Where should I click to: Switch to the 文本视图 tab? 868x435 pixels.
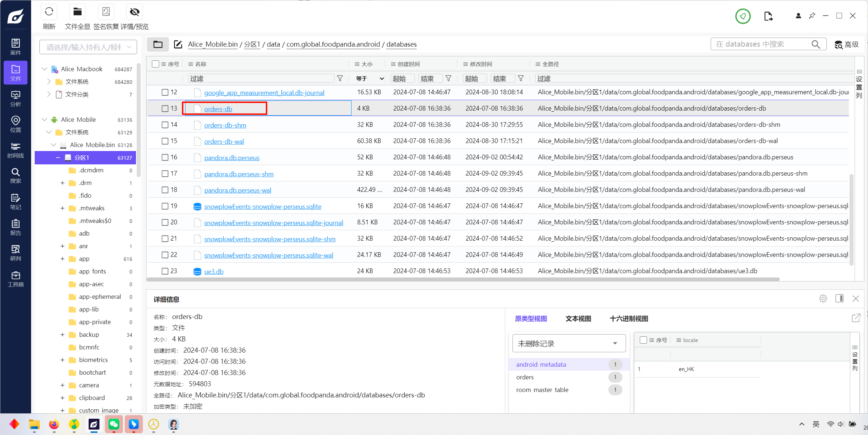click(x=578, y=319)
